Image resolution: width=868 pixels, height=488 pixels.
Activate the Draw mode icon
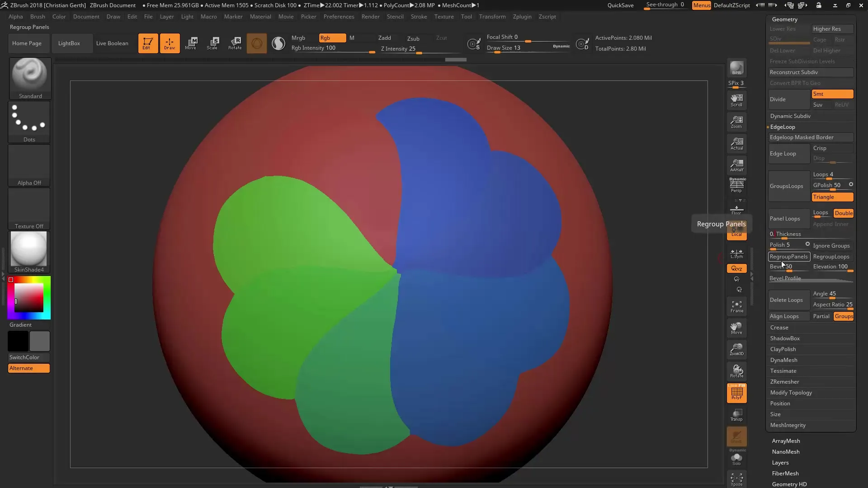point(170,43)
